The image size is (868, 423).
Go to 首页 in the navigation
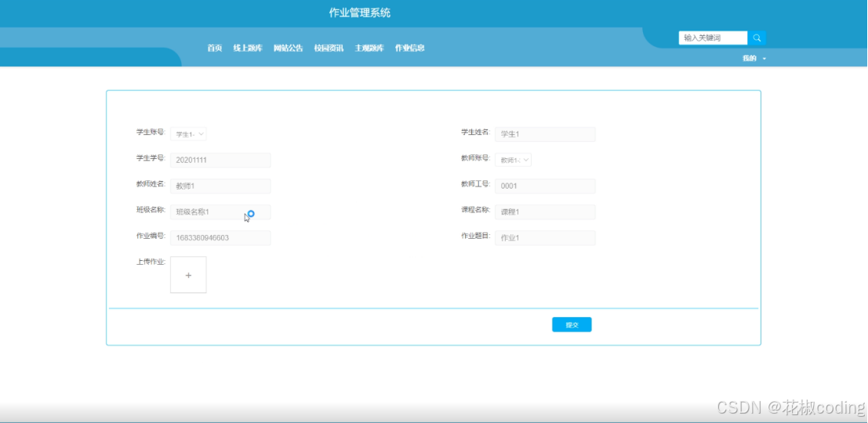pyautogui.click(x=215, y=48)
